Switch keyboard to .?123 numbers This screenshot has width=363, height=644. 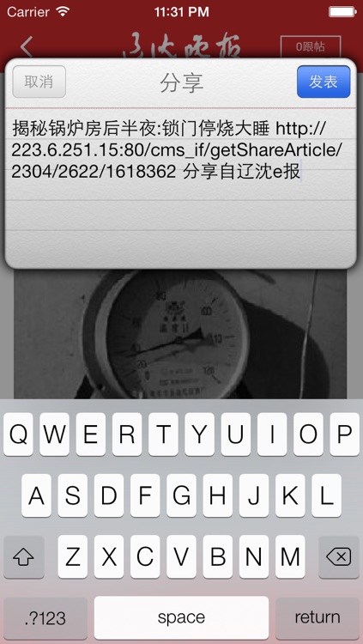pyautogui.click(x=45, y=617)
